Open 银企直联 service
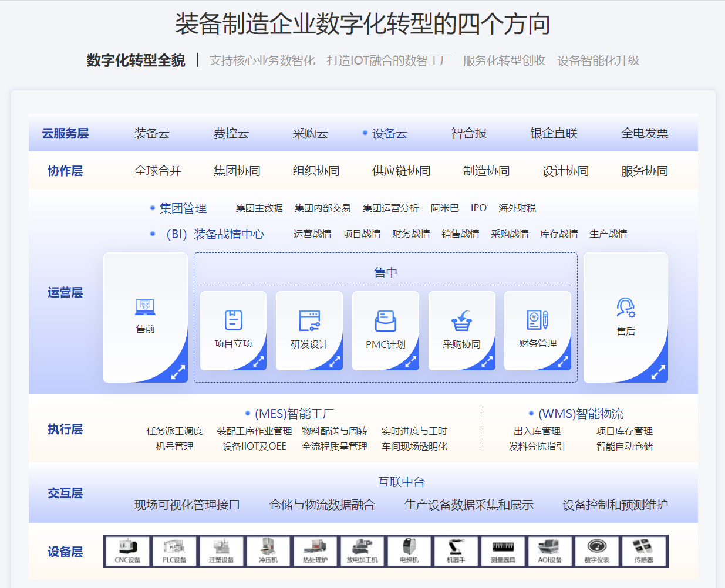Viewport: 725px width, 588px height. click(x=554, y=133)
